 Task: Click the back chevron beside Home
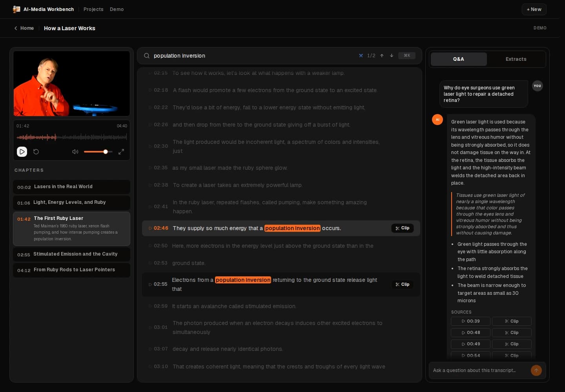tap(16, 28)
